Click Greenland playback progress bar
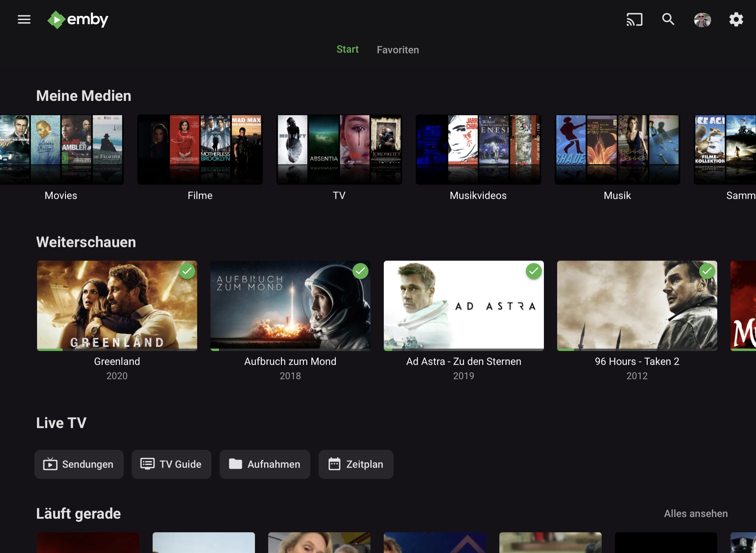 (x=117, y=350)
